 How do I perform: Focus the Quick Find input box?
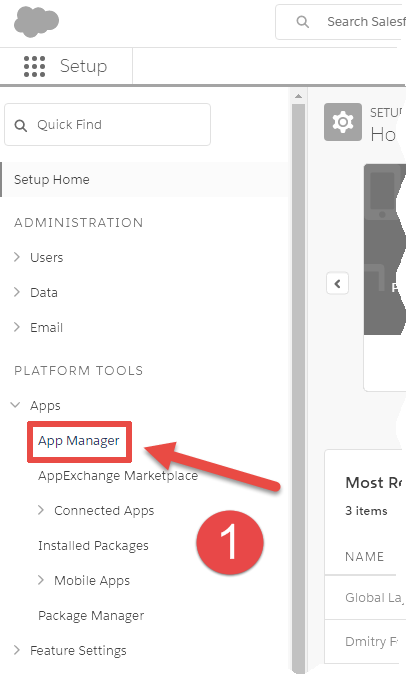tap(107, 124)
